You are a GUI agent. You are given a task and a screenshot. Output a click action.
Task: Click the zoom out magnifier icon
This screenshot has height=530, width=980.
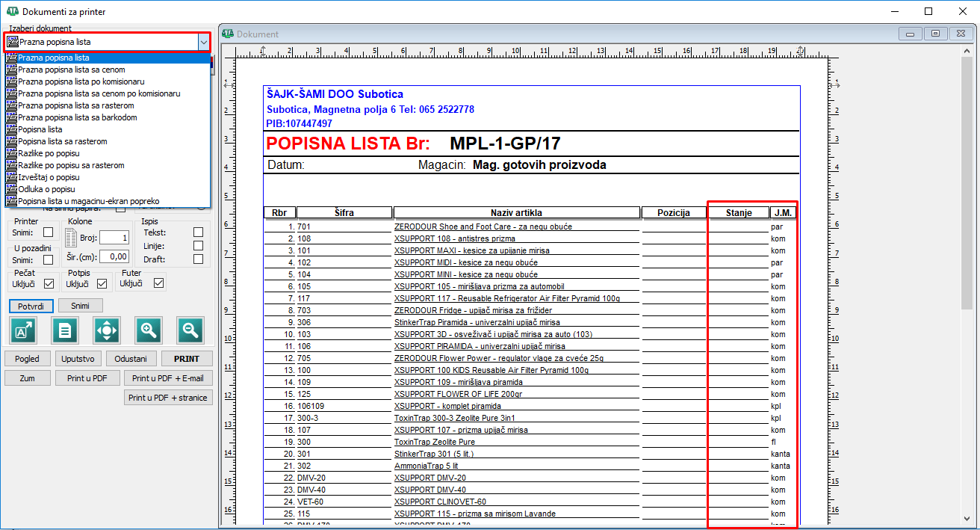[190, 330]
